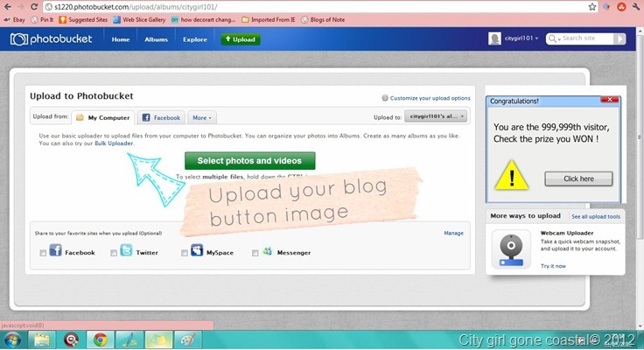644x350 pixels.
Task: Open the Windows Start button
Action: click(12, 340)
